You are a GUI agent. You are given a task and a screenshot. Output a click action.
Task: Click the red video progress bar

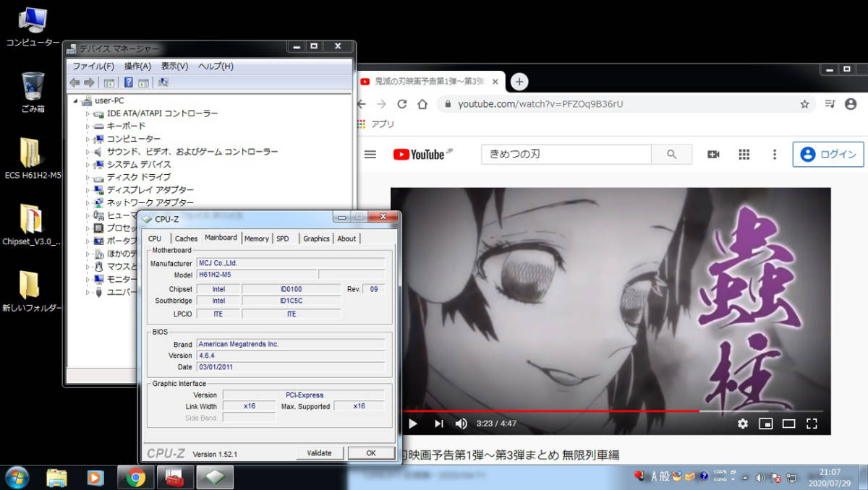coord(550,411)
